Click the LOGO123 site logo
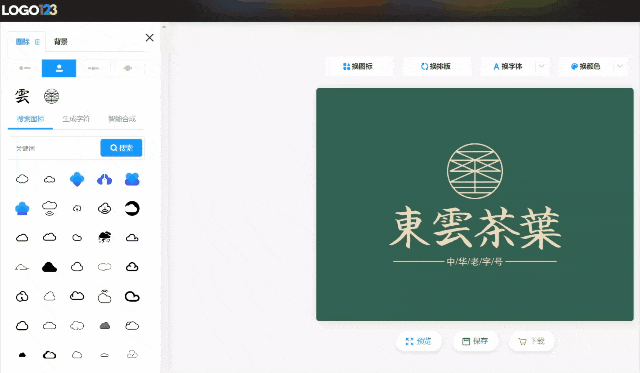 click(x=29, y=10)
